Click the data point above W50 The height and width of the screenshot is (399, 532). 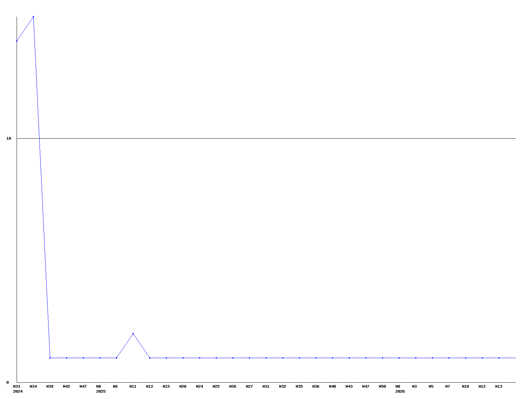click(382, 358)
